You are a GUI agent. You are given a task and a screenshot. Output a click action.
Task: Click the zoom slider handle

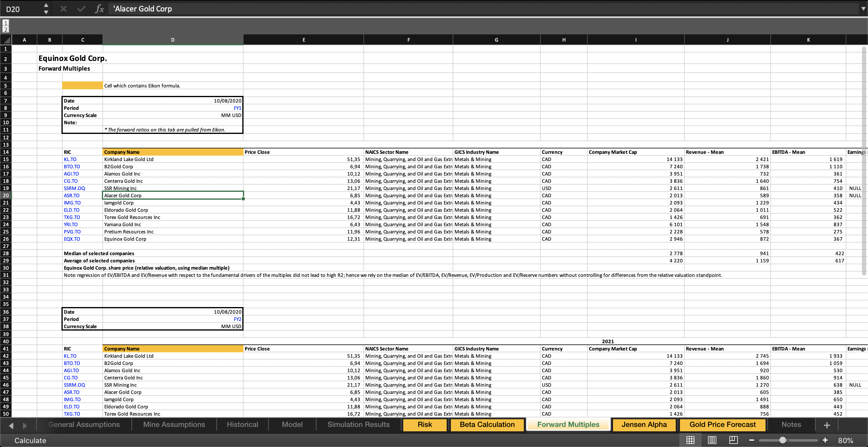pyautogui.click(x=783, y=440)
